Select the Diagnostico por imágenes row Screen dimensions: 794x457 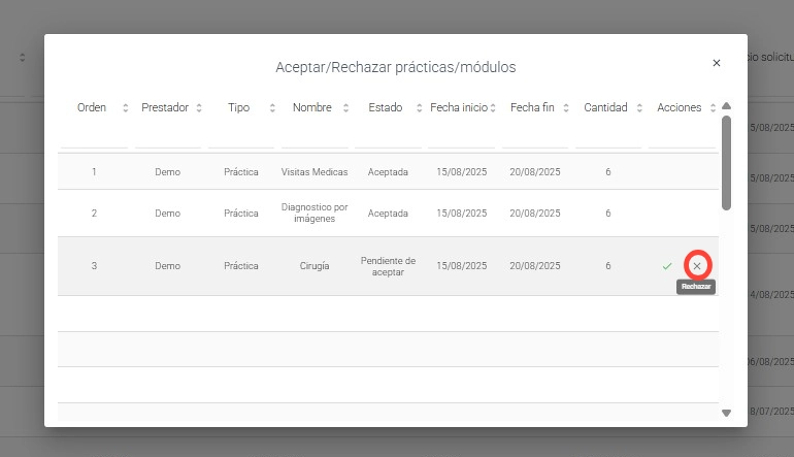coord(314,213)
